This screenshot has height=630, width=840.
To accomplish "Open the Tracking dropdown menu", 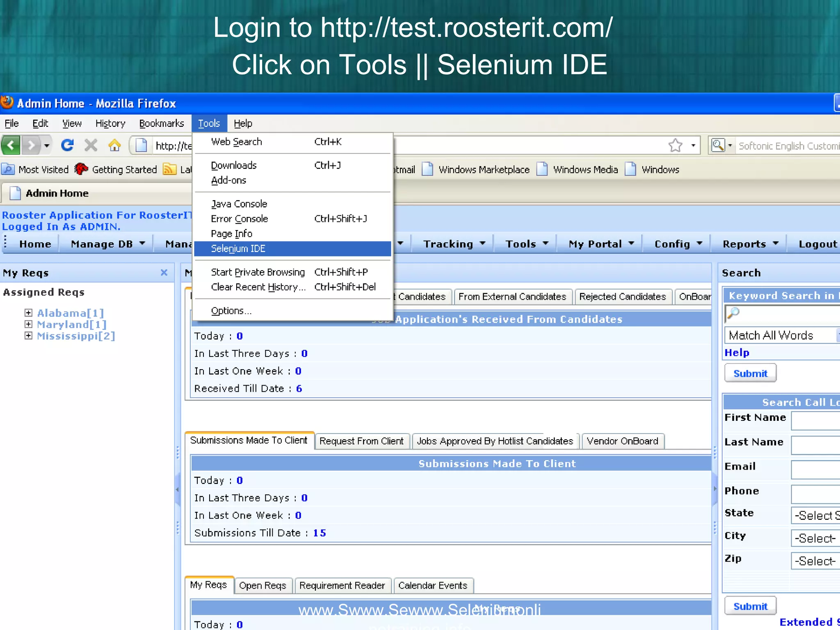I will coord(454,244).
